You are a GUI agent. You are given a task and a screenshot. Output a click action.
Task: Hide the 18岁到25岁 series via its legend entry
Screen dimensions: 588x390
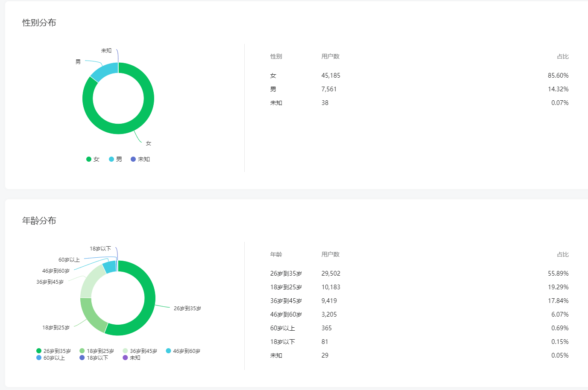click(x=97, y=351)
